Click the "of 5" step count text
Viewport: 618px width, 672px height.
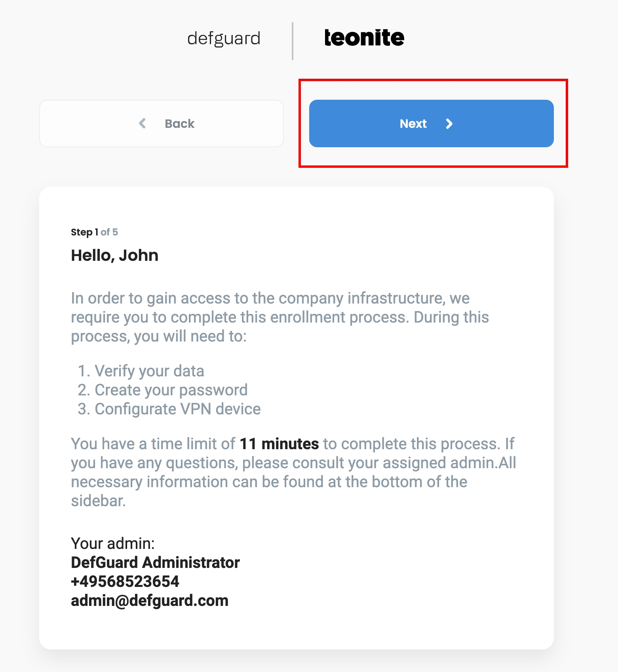(x=109, y=232)
